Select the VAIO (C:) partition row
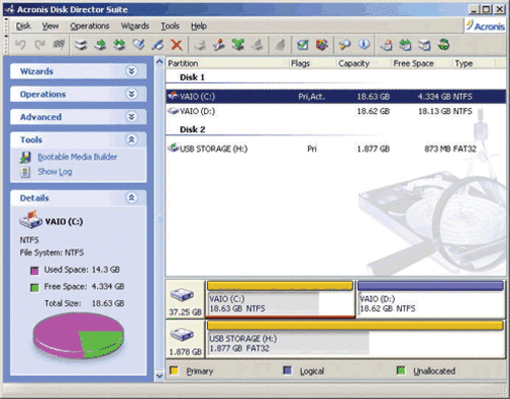This screenshot has width=510, height=399. (336, 97)
